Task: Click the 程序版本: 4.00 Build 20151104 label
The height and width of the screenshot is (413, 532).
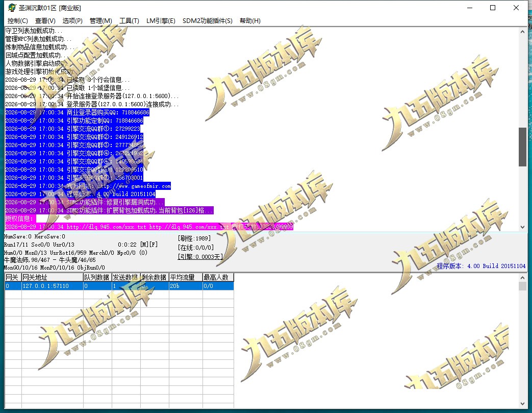Action: pyautogui.click(x=481, y=266)
